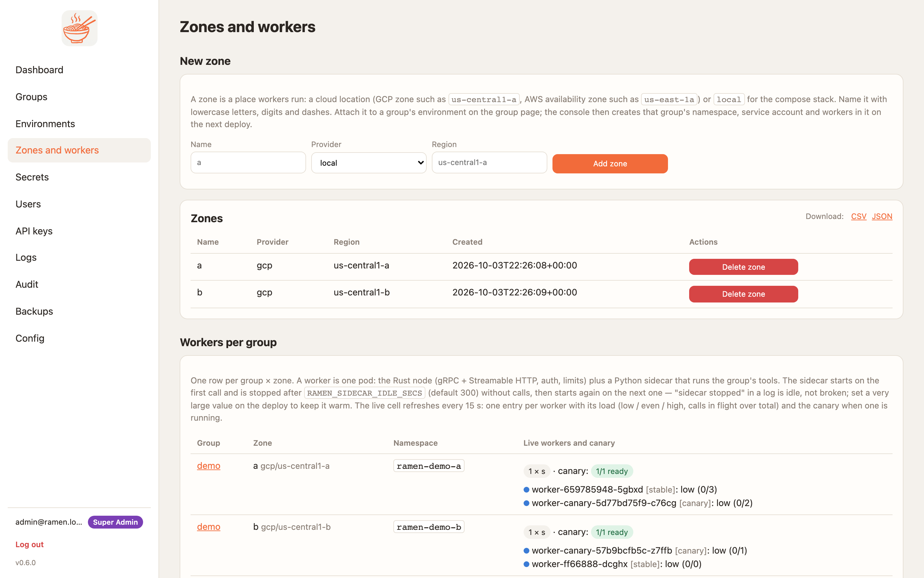The width and height of the screenshot is (924, 578).
Task: Click the us-central1-b region cell
Action: (x=362, y=293)
